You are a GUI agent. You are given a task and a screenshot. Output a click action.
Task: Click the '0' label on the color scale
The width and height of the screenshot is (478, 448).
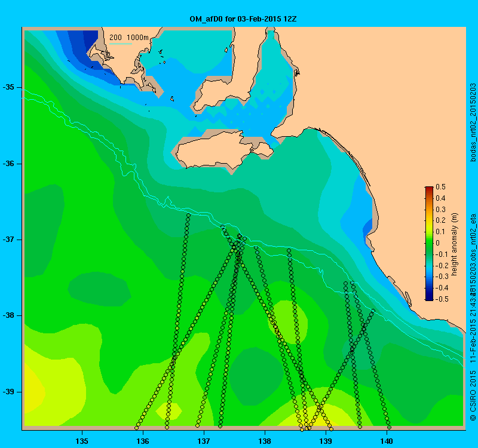click(438, 243)
